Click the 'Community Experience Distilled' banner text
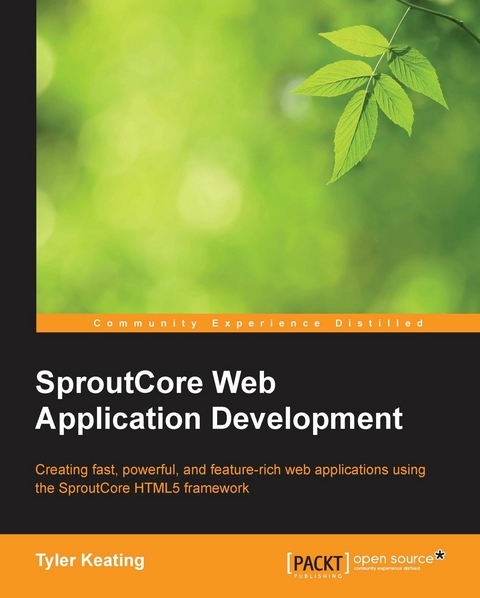 click(258, 323)
